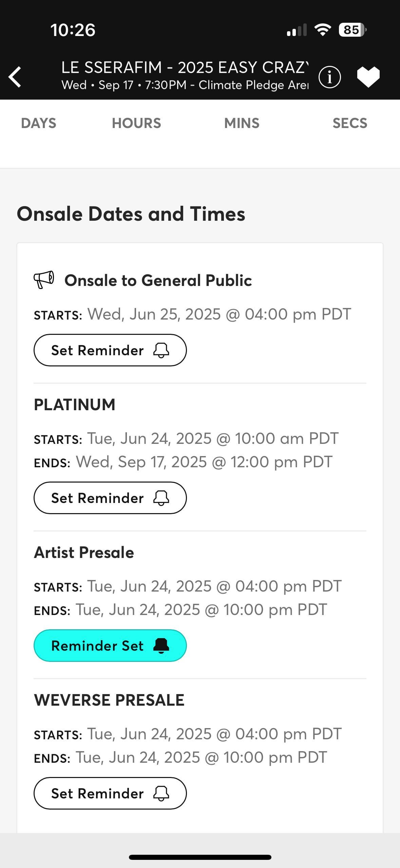Open the event info icon

point(329,77)
